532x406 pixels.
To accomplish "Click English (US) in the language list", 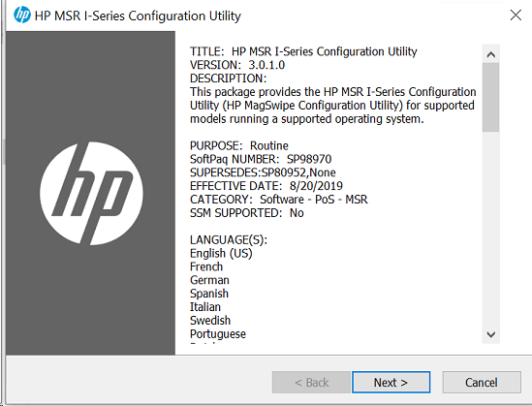I will [221, 253].
